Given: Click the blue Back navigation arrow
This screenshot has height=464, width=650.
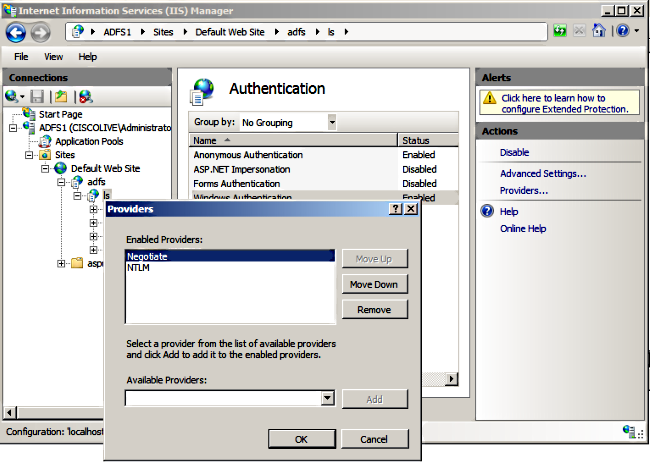Looking at the screenshot, I should point(16,33).
